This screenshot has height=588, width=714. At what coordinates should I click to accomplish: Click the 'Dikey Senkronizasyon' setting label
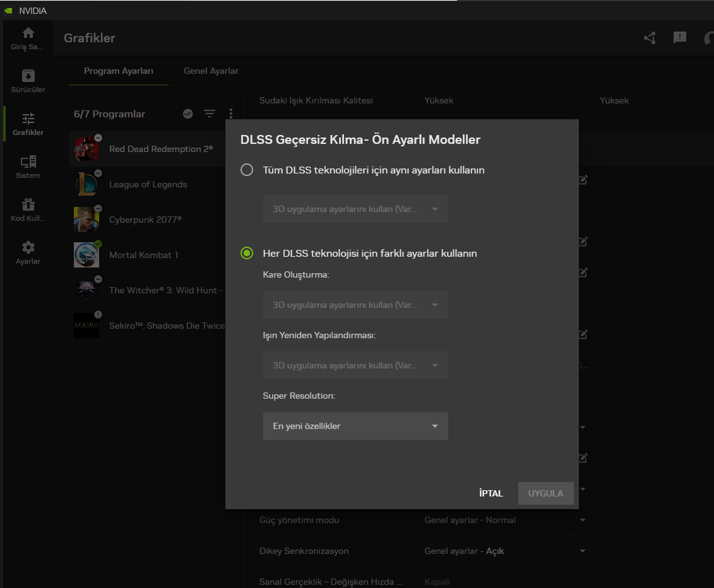[304, 551]
